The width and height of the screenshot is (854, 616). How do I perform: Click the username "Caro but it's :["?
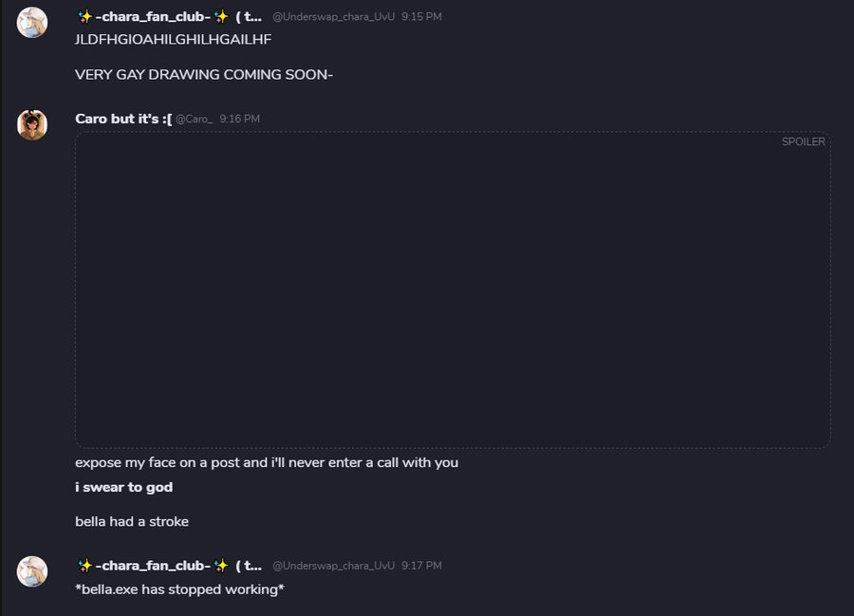pyautogui.click(x=123, y=119)
